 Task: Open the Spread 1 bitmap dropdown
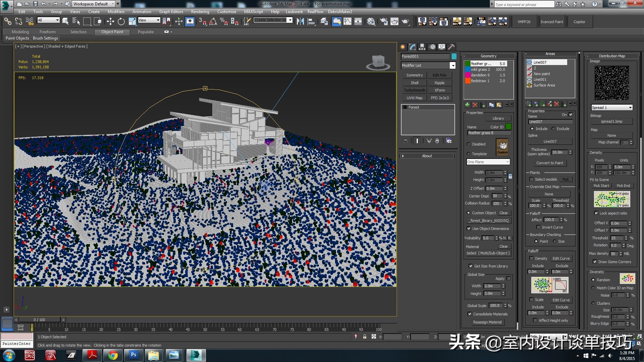(x=631, y=107)
